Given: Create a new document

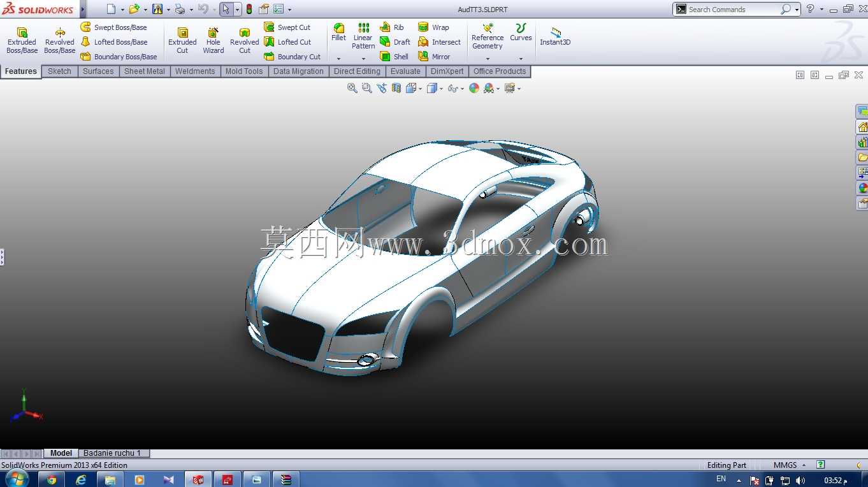Looking at the screenshot, I should (x=112, y=10).
